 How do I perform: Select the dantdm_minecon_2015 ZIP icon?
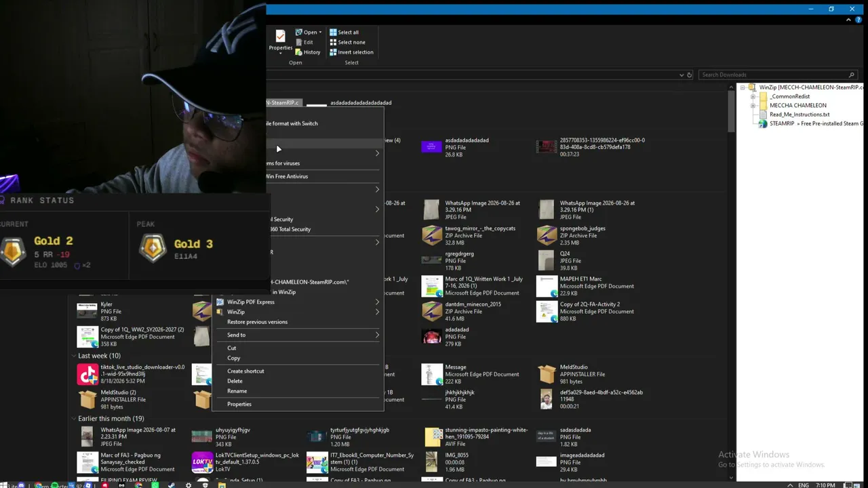(432, 311)
